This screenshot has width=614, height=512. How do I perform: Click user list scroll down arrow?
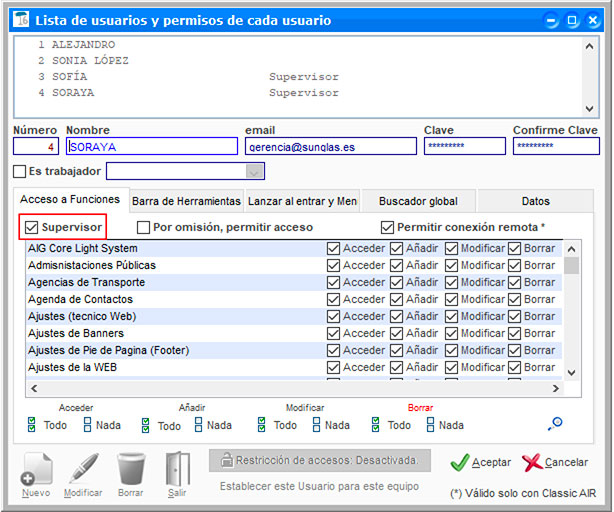(589, 108)
